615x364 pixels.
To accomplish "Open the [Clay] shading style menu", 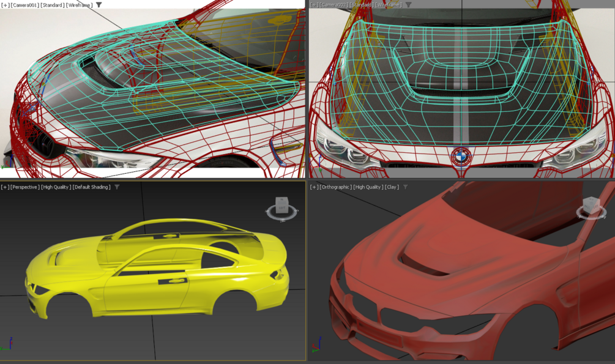I will click(392, 187).
